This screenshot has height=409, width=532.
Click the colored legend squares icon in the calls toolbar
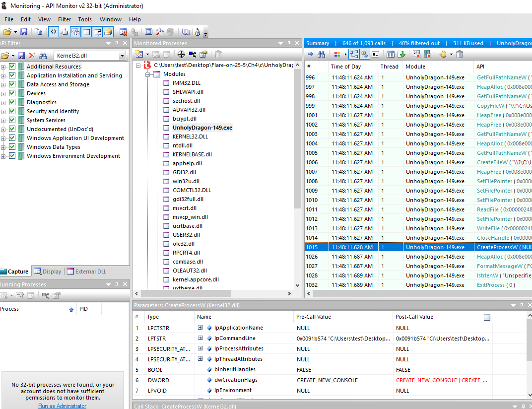coord(336,55)
